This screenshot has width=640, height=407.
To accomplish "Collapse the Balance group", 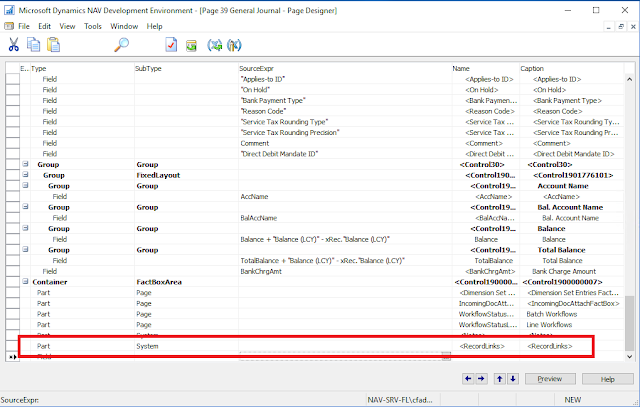I will (x=25, y=228).
